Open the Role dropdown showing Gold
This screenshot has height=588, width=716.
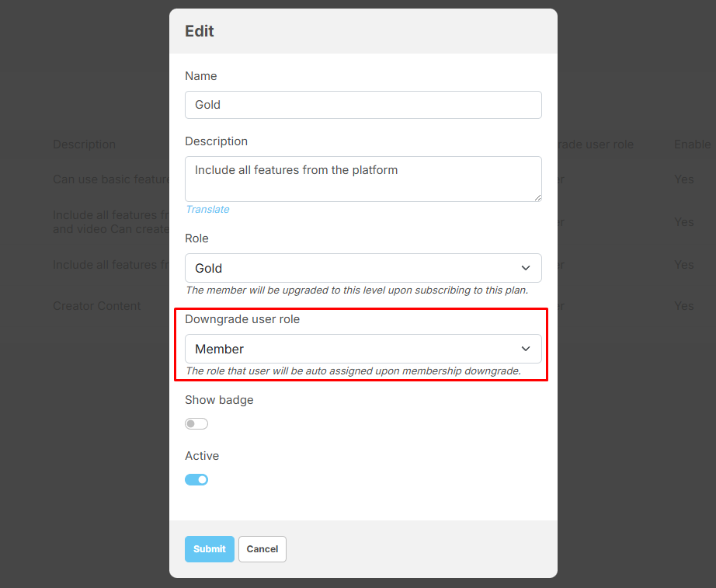[363, 268]
